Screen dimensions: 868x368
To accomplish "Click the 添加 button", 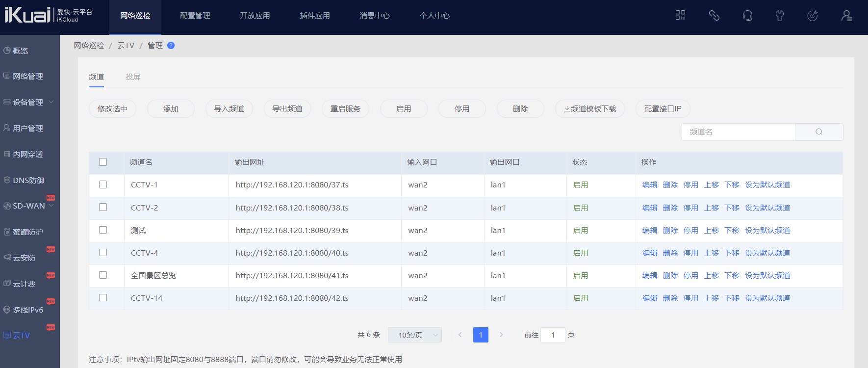I will coord(171,108).
